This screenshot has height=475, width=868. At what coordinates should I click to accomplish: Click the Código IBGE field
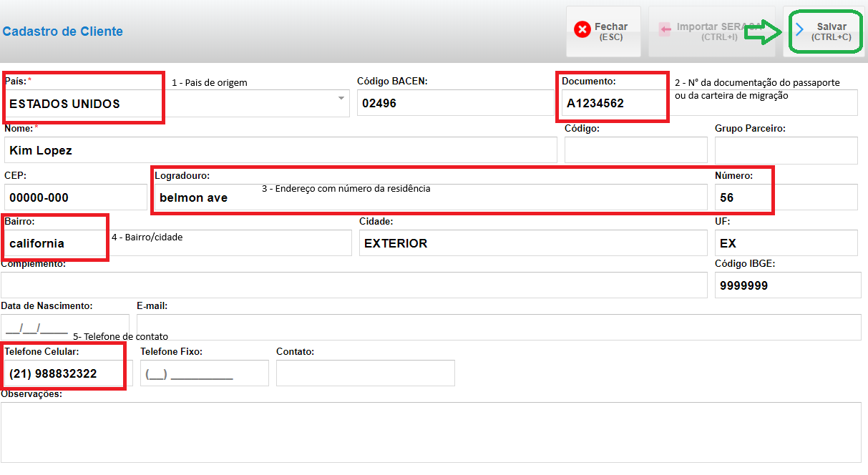pyautogui.click(x=787, y=285)
